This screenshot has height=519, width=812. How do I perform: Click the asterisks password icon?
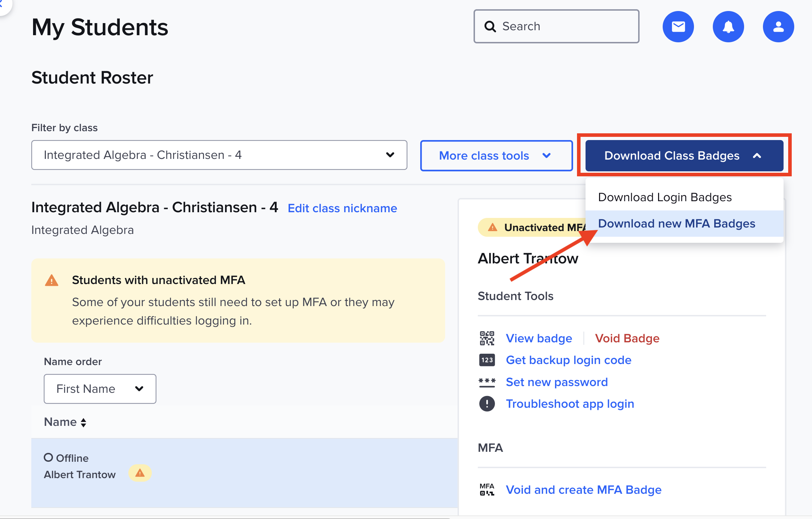point(486,382)
